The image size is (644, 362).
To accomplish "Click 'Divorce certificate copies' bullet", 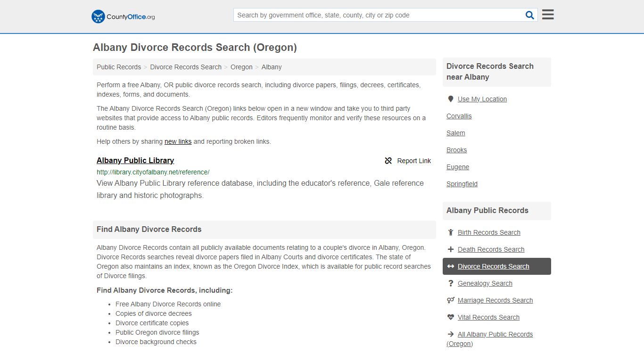I will click(x=152, y=323).
